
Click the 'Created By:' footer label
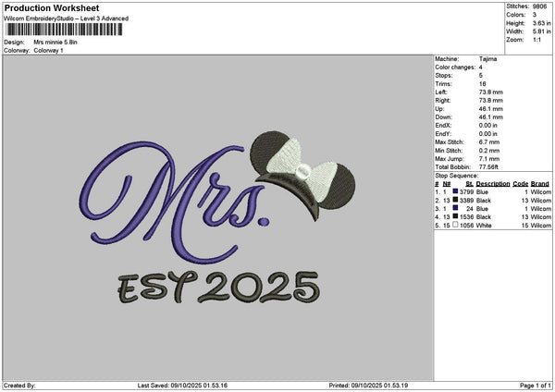coord(19,386)
